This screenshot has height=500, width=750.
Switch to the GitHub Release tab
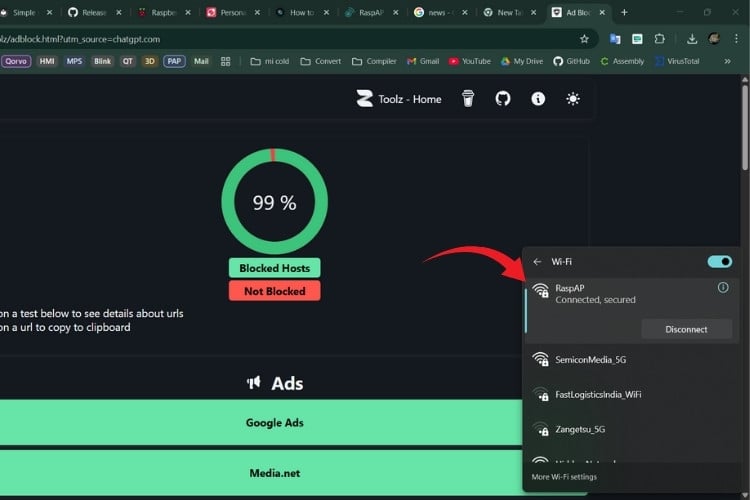[94, 12]
